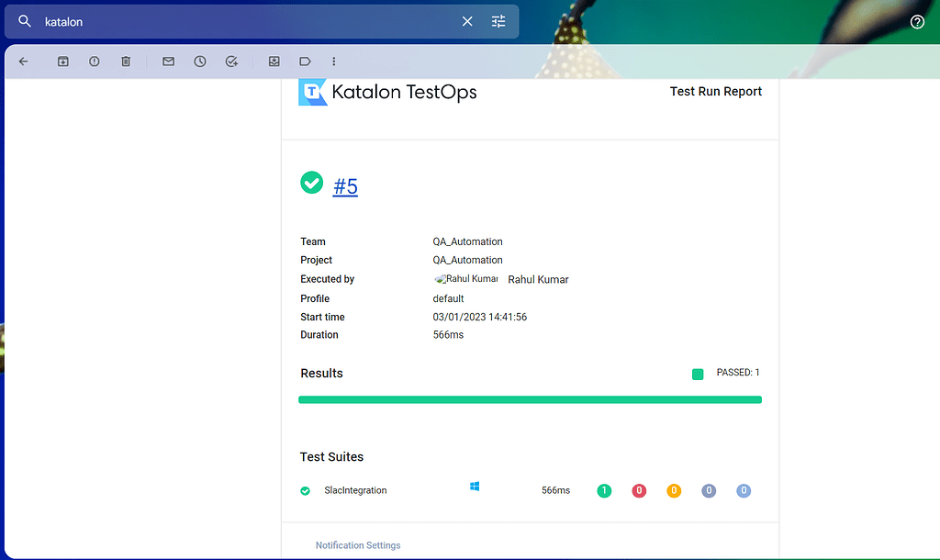Click the green passed count badge

point(604,490)
